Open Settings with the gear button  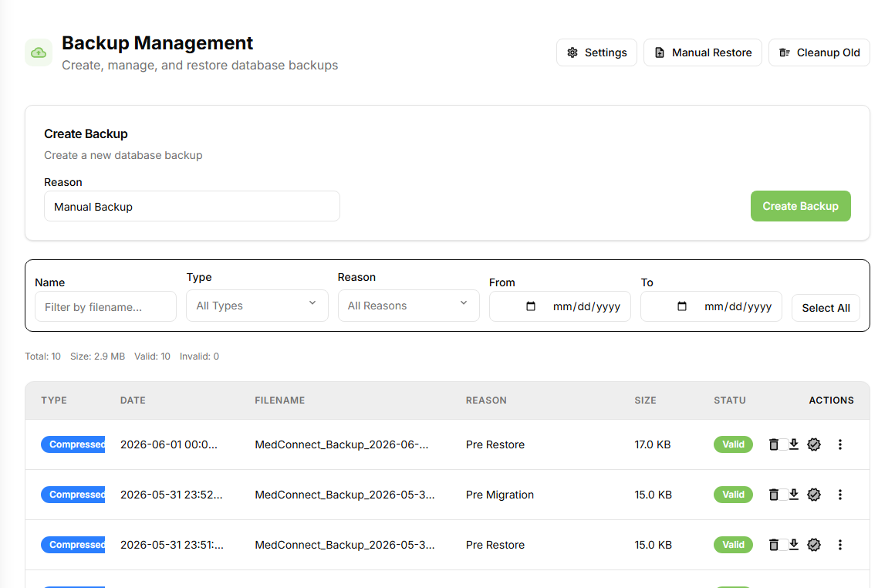(596, 52)
